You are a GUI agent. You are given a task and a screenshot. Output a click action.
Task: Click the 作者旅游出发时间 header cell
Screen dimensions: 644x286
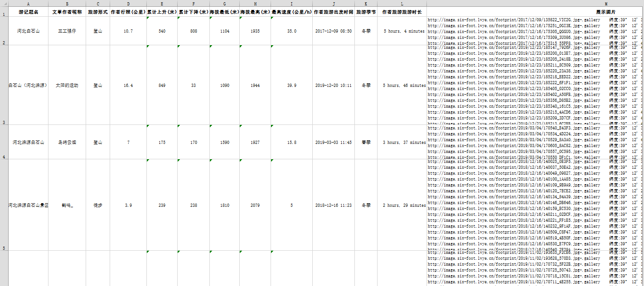coord(334,12)
